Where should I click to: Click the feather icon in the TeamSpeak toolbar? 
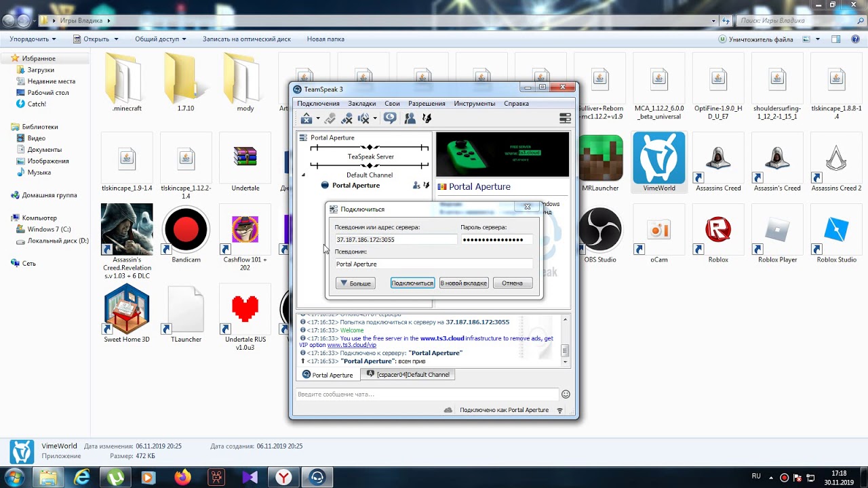427,119
